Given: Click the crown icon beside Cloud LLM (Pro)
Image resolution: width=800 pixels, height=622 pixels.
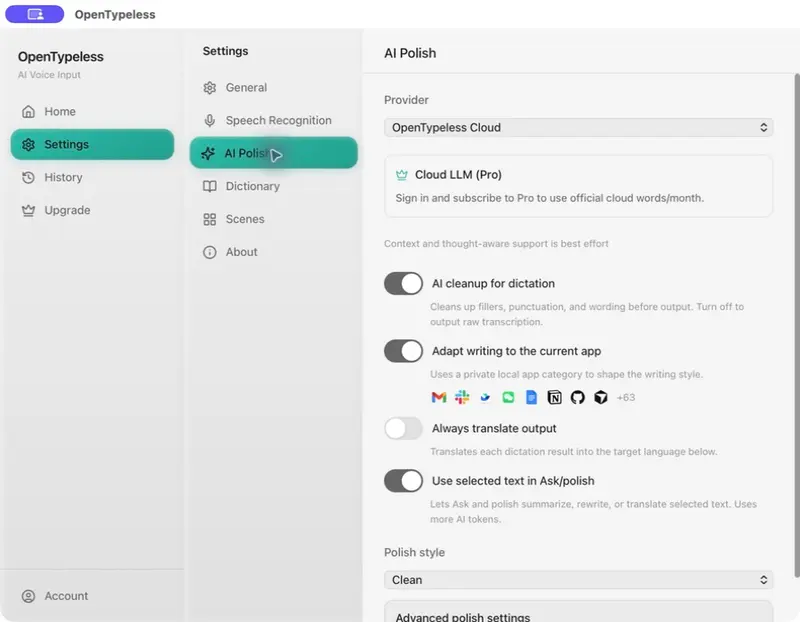Looking at the screenshot, I should (x=402, y=175).
